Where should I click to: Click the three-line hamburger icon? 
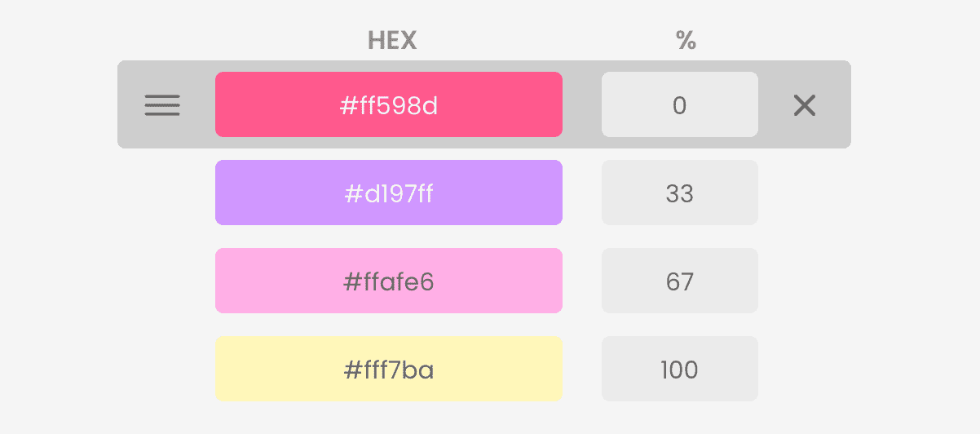tap(162, 105)
